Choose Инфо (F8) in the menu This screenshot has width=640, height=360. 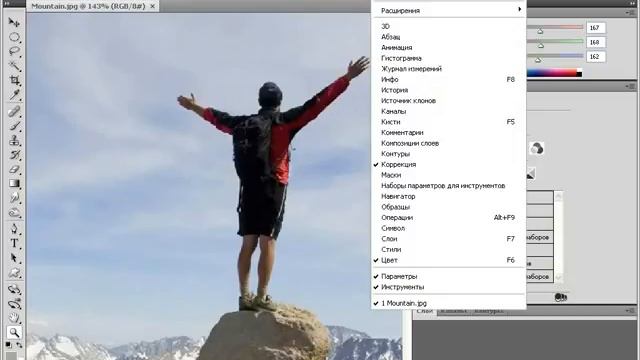tap(448, 79)
